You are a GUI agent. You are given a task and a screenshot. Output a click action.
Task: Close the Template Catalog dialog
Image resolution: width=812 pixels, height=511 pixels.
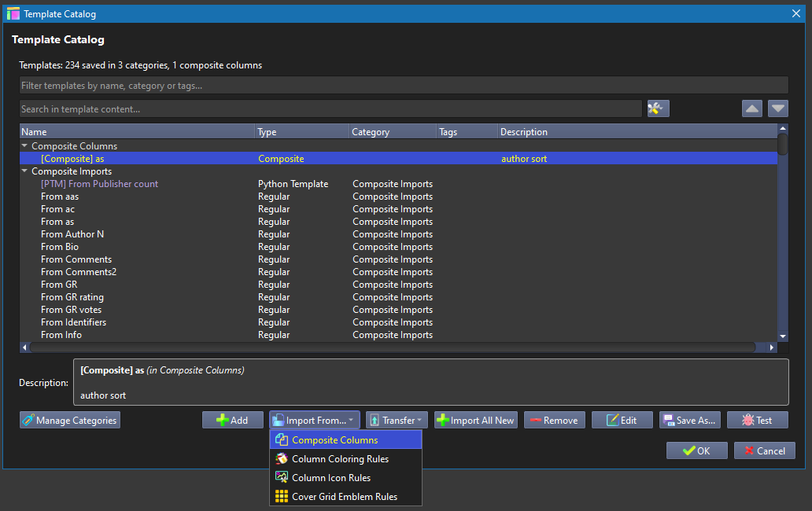(x=796, y=13)
